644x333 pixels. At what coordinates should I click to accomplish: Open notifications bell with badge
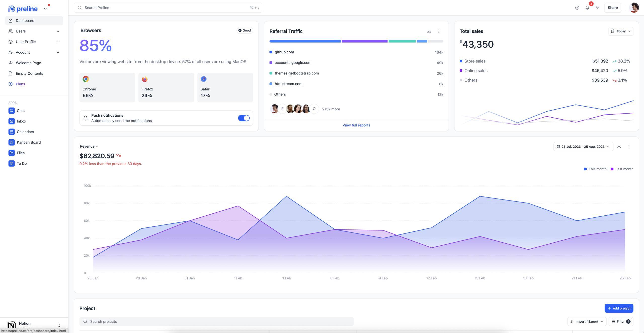587,8
